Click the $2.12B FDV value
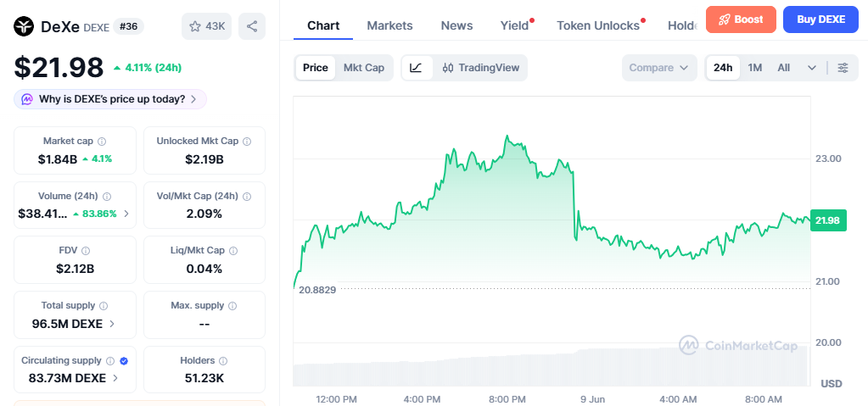 pos(75,269)
